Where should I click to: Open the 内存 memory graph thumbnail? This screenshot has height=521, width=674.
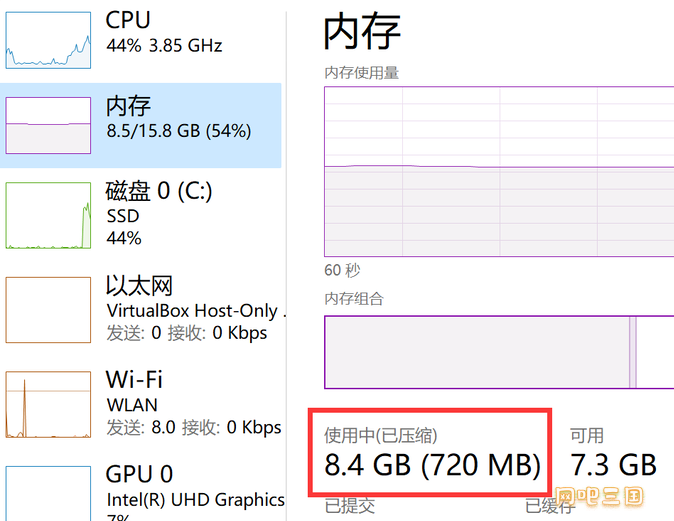pos(48,125)
